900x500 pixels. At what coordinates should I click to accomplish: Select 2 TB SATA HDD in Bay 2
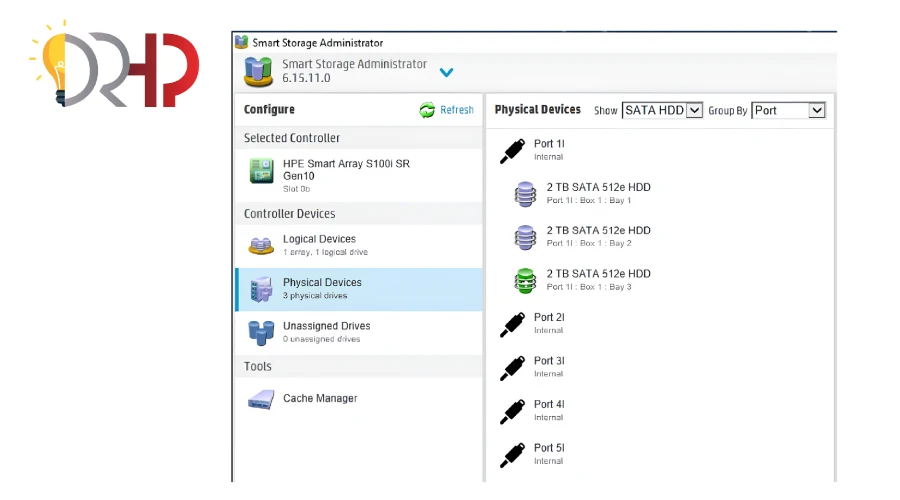[599, 230]
